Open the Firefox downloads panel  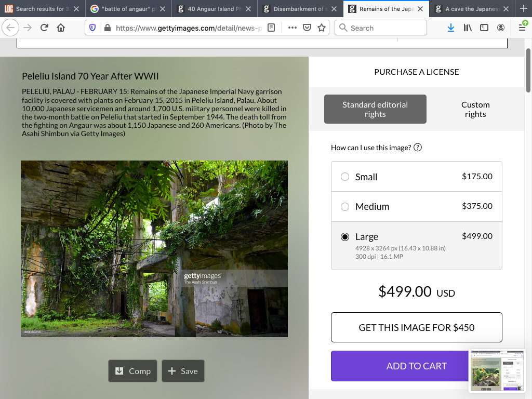450,28
